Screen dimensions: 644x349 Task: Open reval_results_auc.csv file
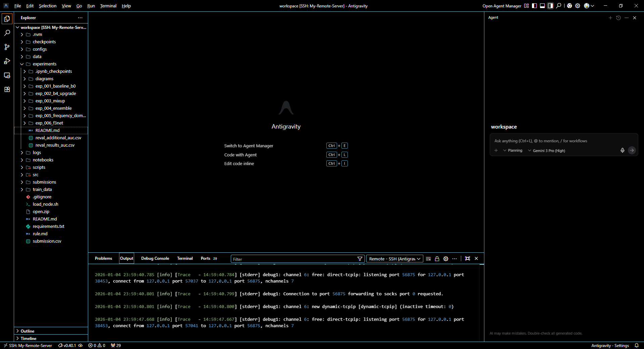point(51,145)
